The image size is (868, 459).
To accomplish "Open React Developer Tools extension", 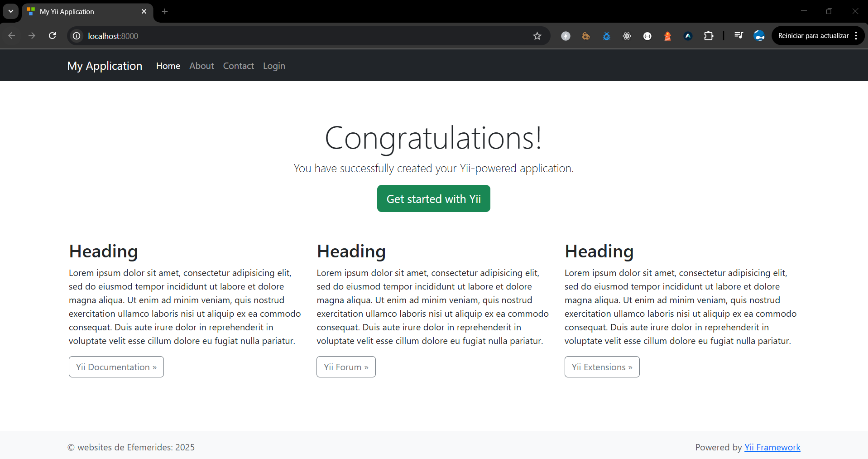I will point(627,36).
